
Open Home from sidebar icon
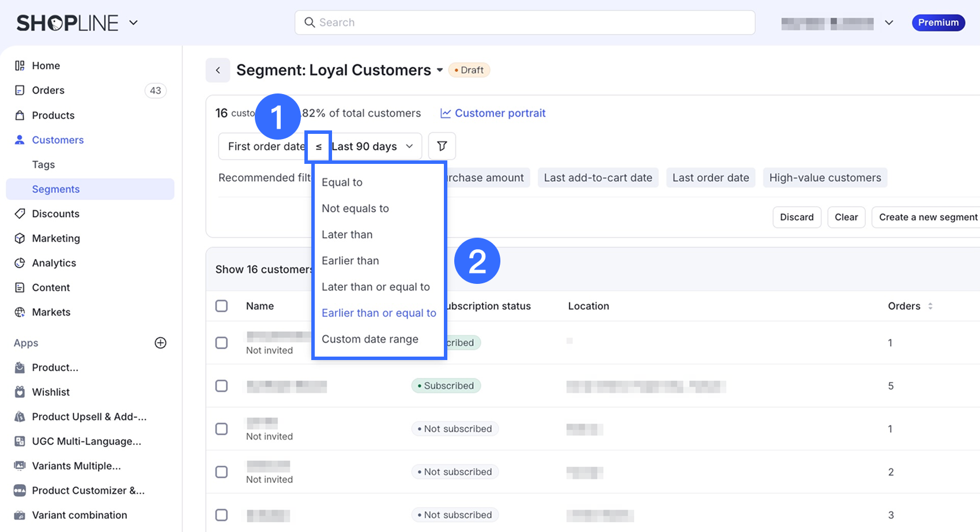click(20, 66)
